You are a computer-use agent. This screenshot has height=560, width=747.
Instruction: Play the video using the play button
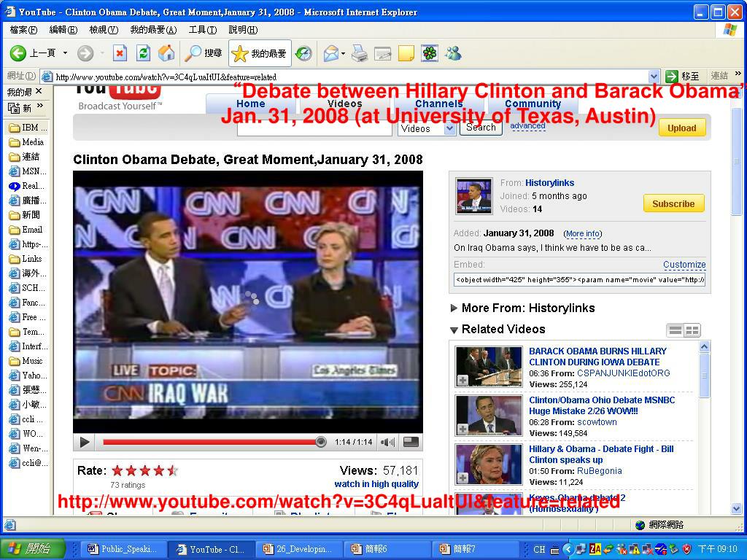coord(85,443)
